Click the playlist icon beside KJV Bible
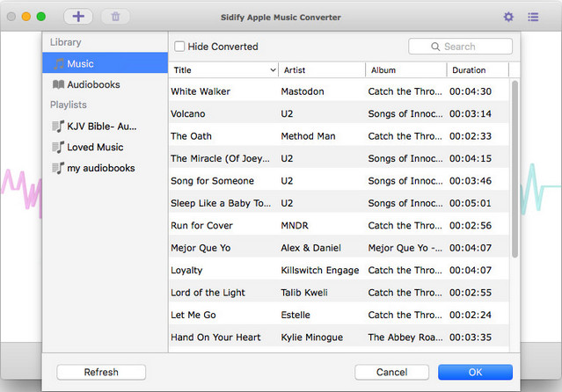Image resolution: width=562 pixels, height=392 pixels. 58,127
